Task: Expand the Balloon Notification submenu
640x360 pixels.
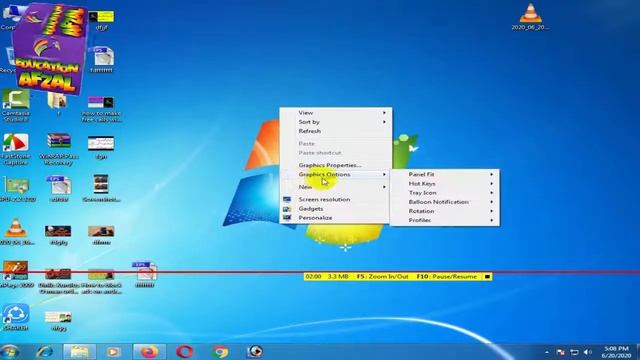Action: click(444, 202)
